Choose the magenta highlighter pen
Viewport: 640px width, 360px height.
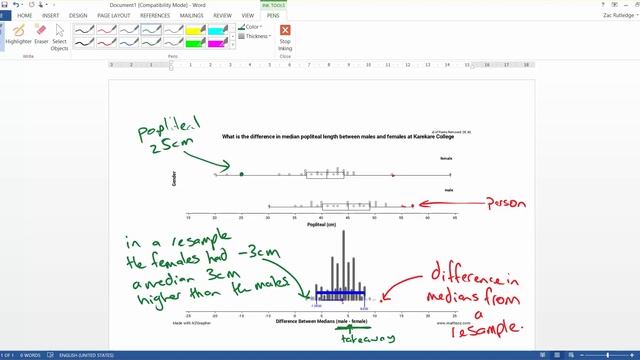[x=218, y=42]
